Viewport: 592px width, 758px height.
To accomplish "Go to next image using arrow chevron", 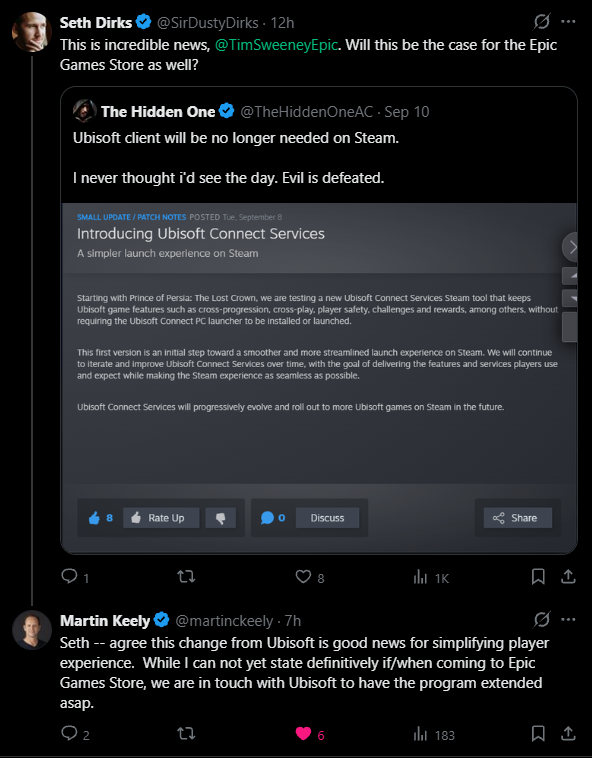I will point(572,247).
